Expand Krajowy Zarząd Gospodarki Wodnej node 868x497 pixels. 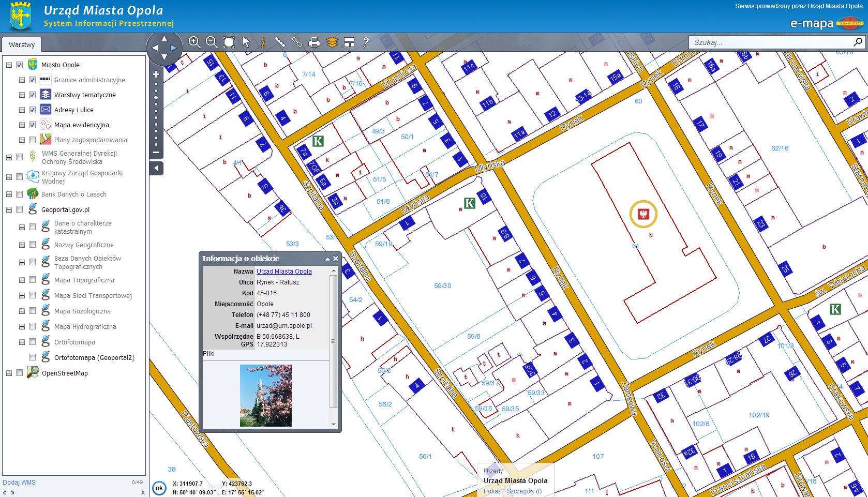pos(9,177)
